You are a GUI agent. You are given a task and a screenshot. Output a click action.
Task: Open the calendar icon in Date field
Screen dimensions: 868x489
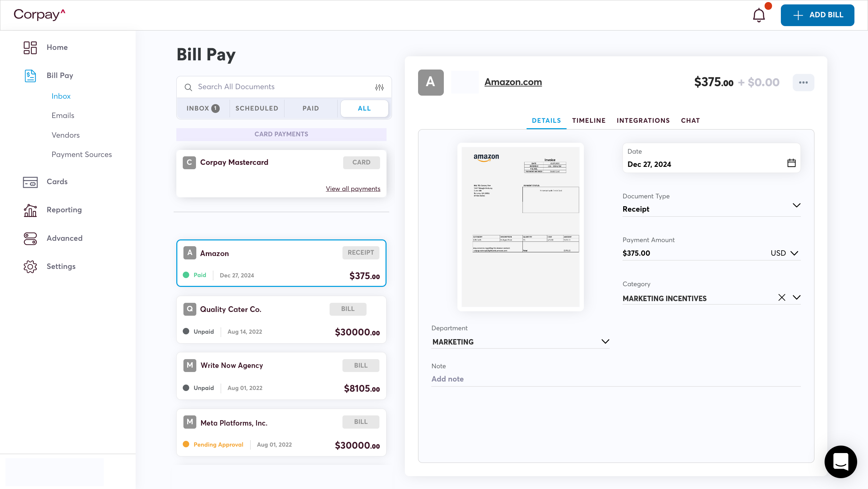pyautogui.click(x=791, y=163)
